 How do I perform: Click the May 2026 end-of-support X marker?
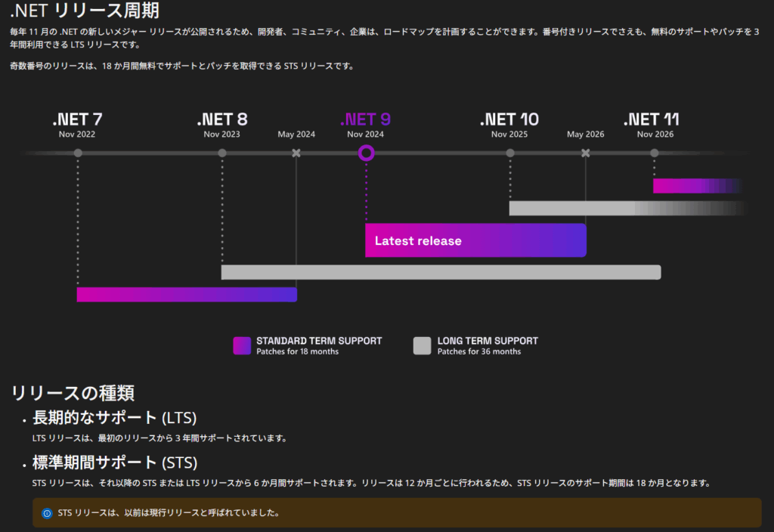[x=586, y=153]
